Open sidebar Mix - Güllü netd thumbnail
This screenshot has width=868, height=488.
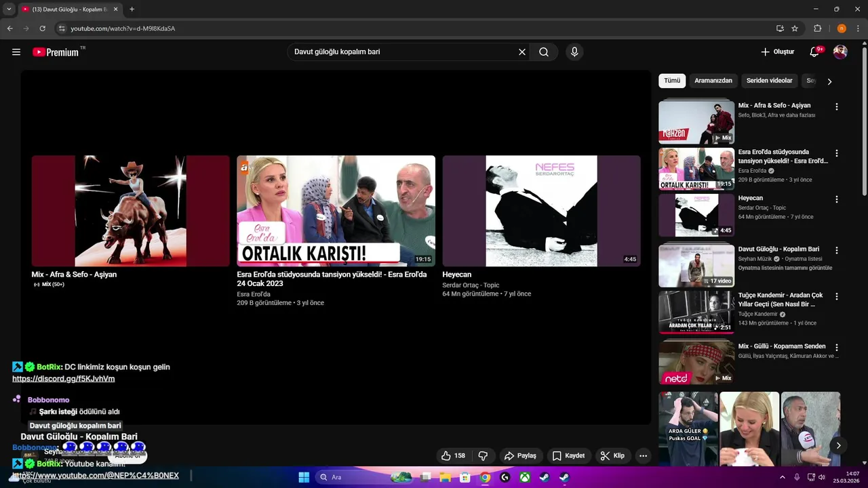point(696,363)
